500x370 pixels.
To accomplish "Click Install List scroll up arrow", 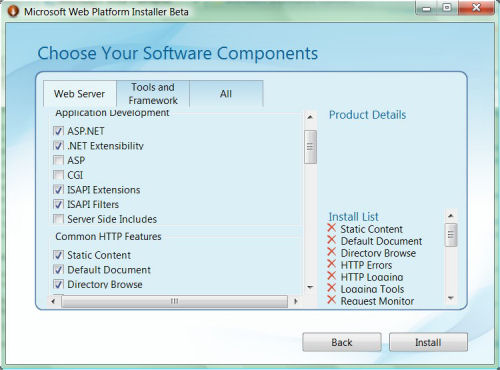I will tap(451, 216).
